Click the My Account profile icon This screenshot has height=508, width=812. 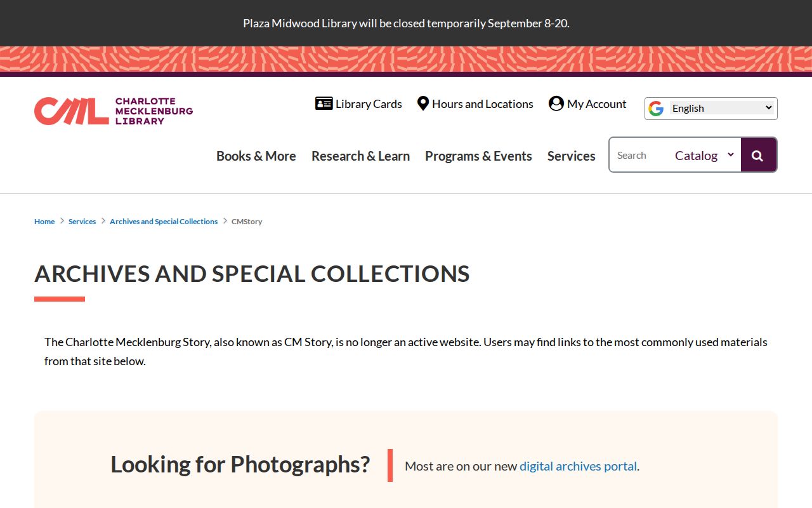(556, 104)
